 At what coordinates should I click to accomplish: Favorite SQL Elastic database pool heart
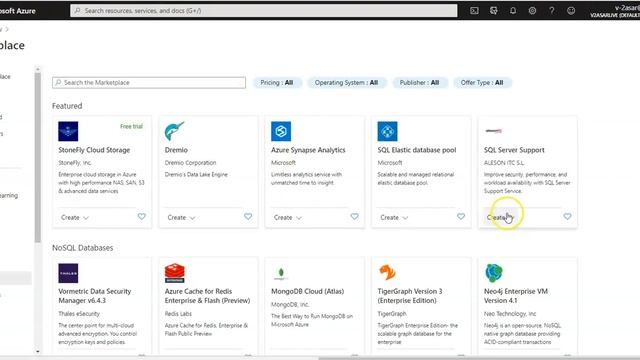tap(461, 216)
